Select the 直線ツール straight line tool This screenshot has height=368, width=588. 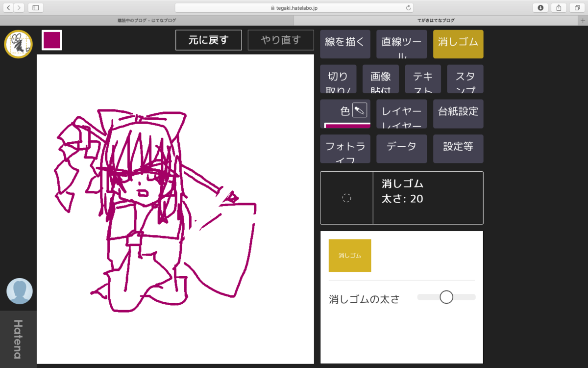tap(402, 44)
